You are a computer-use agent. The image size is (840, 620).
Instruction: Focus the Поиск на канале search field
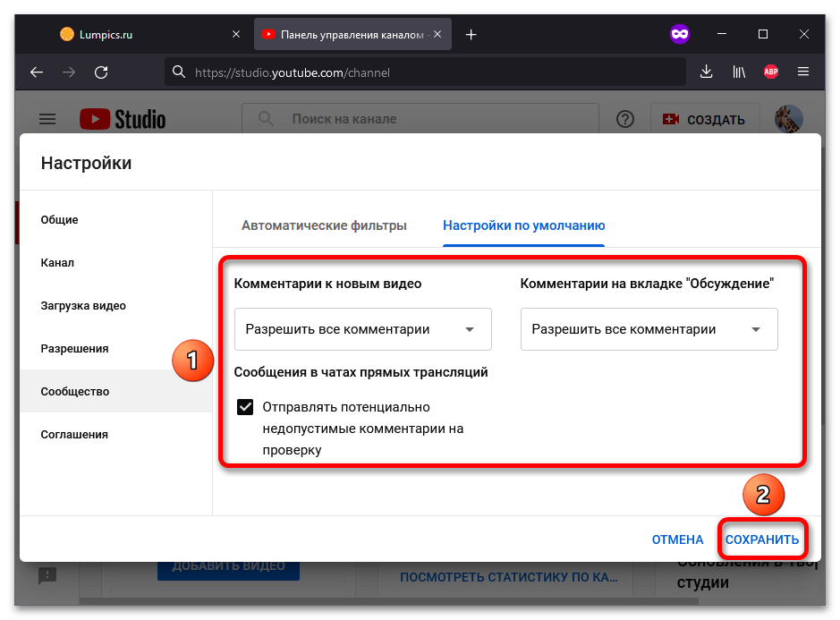point(420,119)
